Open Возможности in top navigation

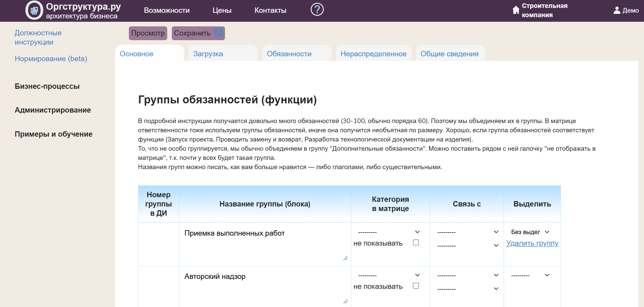167,10
